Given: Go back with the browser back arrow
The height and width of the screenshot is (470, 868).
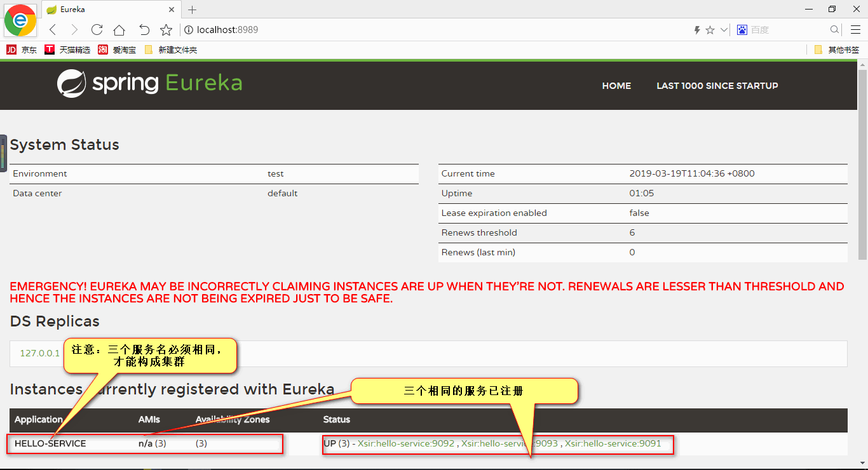Looking at the screenshot, I should click(53, 30).
